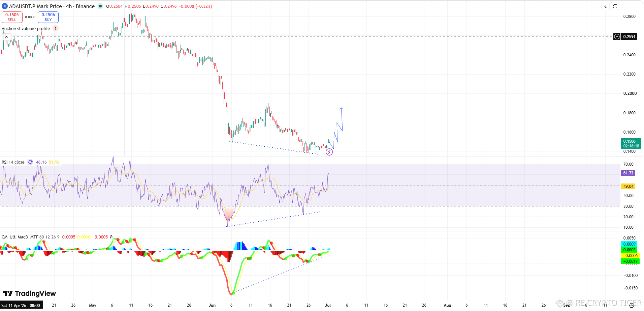
Task: Click the 0.2000 price scale label
Action: pos(630,93)
